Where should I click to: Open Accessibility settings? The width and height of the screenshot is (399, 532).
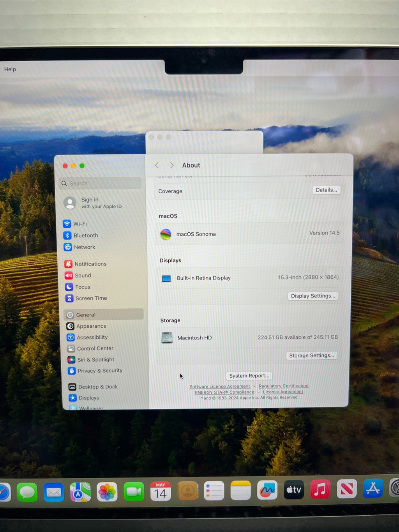coord(87,337)
